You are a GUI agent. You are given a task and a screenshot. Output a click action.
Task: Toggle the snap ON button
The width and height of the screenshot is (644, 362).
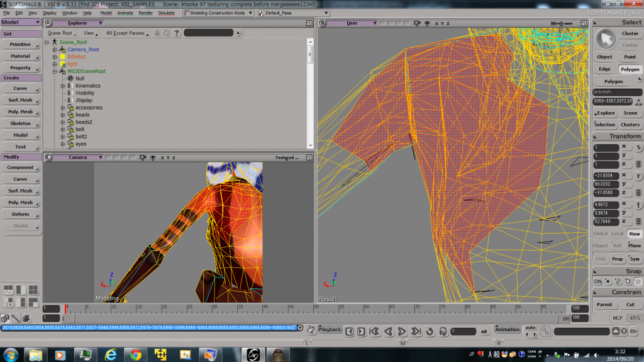click(597, 282)
